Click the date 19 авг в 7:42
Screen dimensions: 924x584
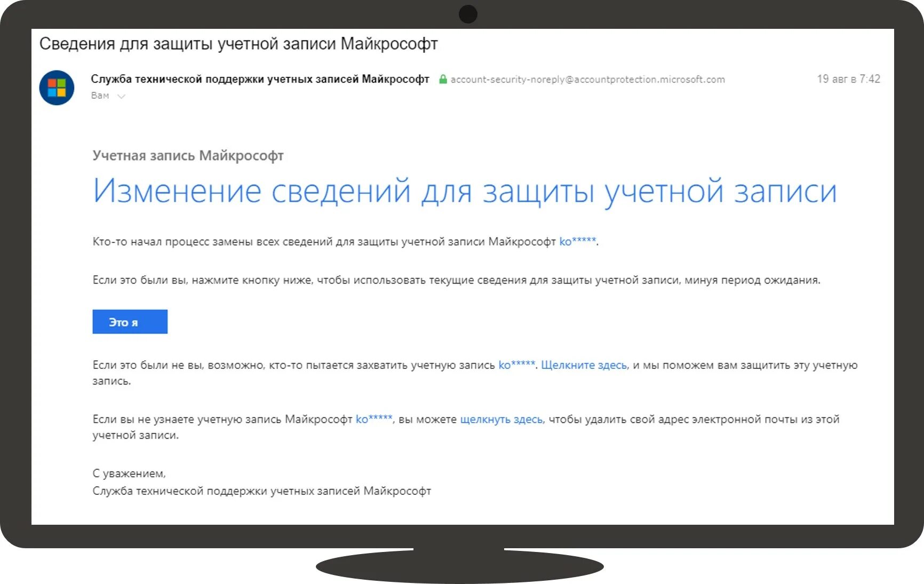(848, 79)
